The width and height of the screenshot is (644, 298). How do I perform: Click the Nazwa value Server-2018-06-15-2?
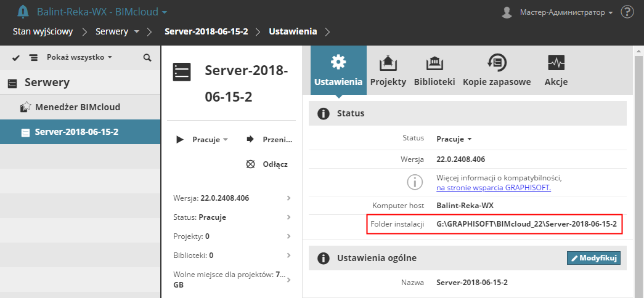[472, 283]
